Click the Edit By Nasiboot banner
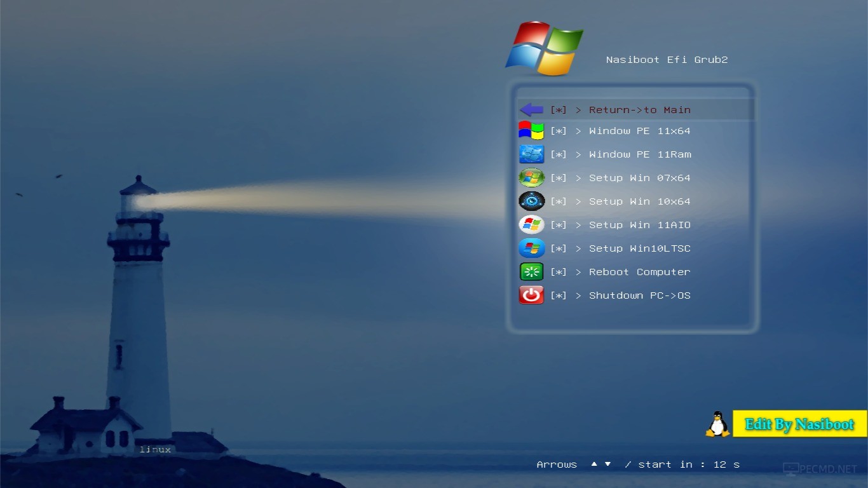This screenshot has width=868, height=488. pos(800,424)
